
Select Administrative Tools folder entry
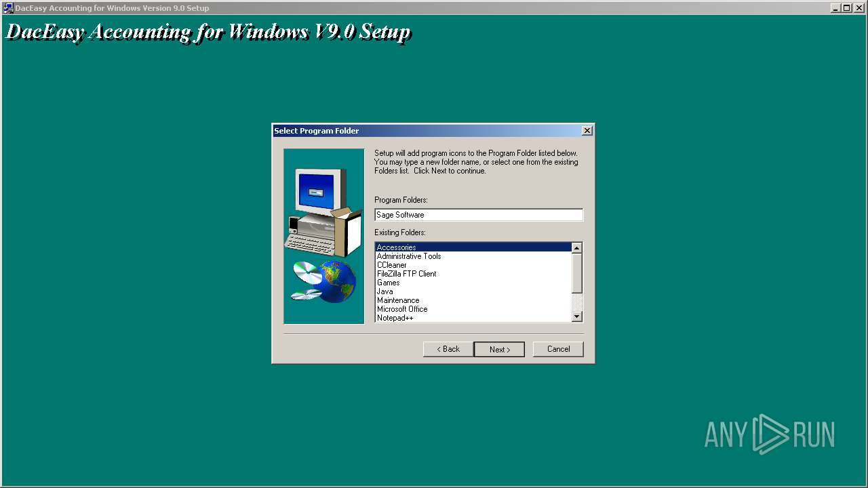click(473, 256)
